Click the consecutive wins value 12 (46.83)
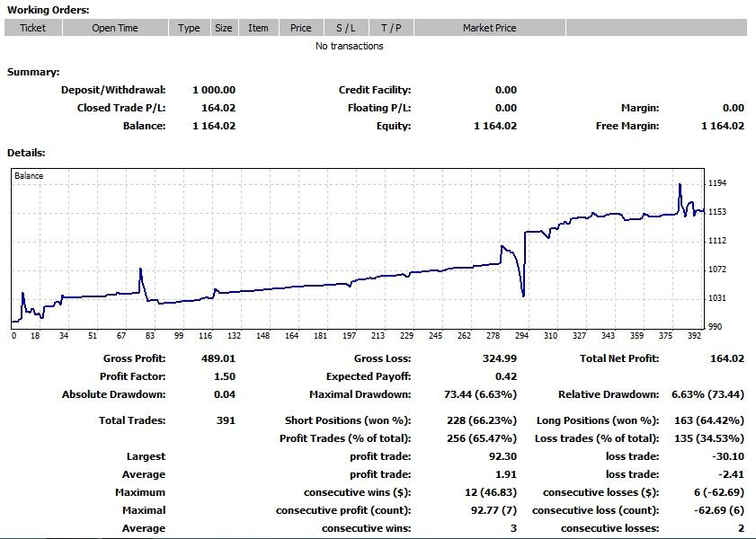Viewport: 756px width, 539px height. pyautogui.click(x=490, y=492)
